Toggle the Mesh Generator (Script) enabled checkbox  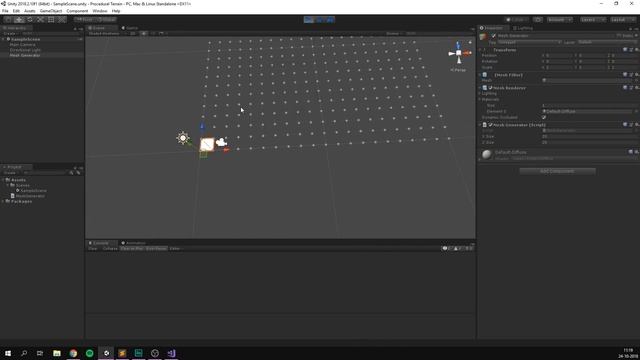(x=491, y=125)
